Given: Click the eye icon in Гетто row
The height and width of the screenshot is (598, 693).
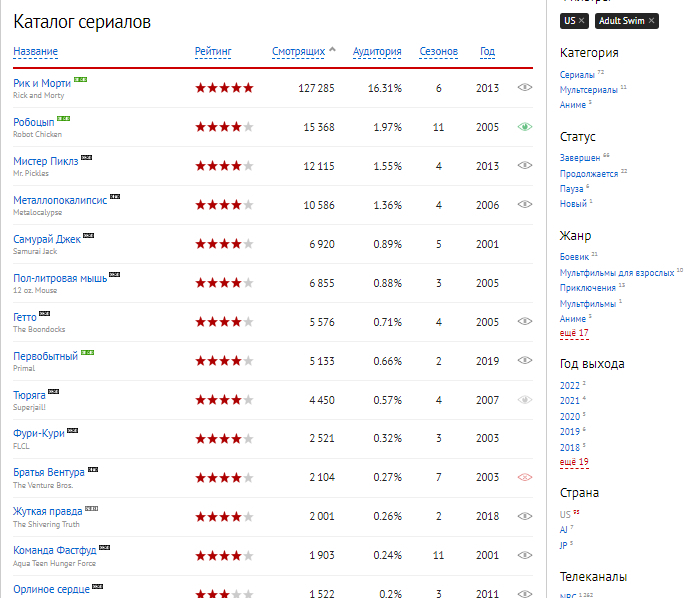Looking at the screenshot, I should point(525,321).
